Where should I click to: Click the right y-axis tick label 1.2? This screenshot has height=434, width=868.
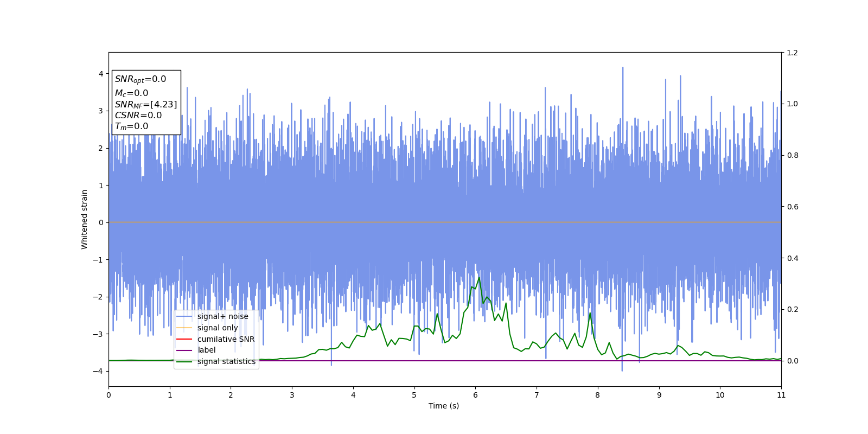(793, 53)
